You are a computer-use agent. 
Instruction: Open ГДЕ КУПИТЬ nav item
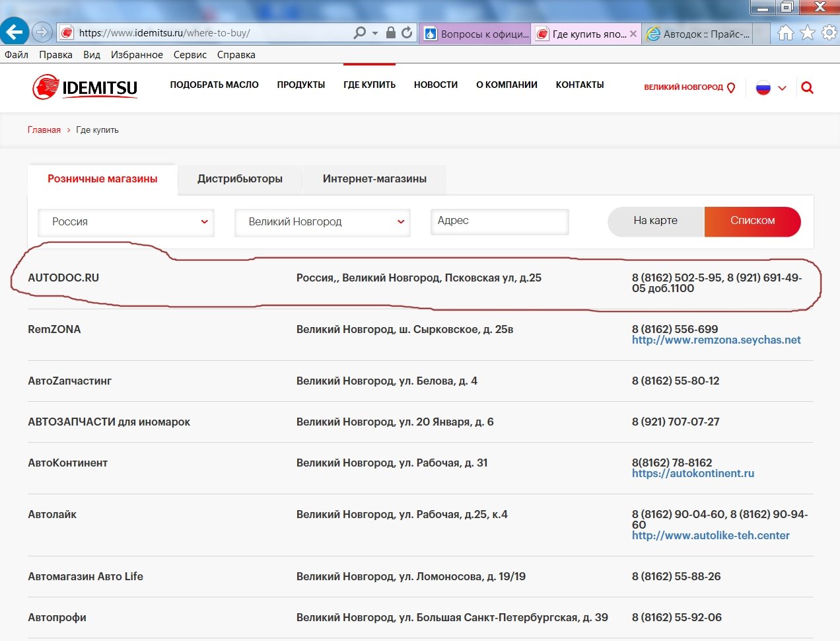[369, 85]
